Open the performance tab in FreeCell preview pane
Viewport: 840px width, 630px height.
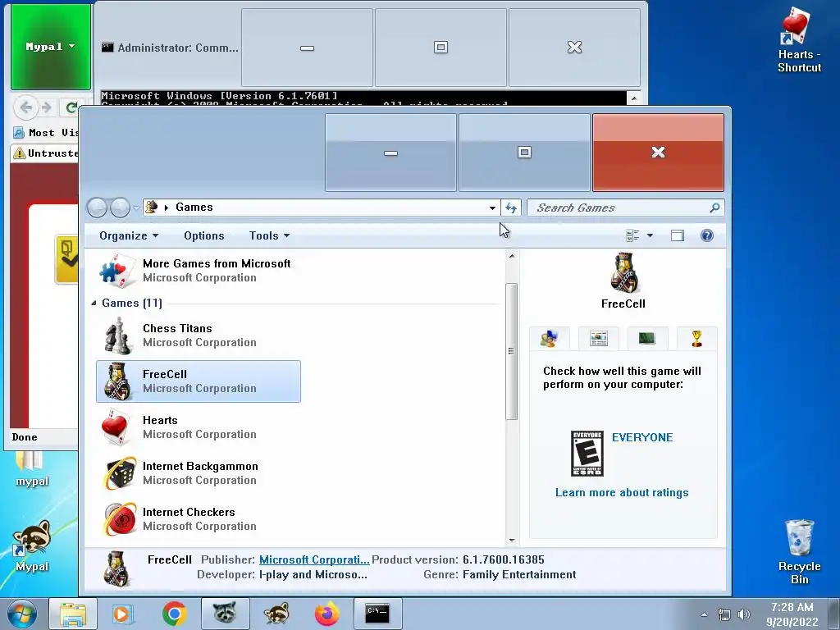[647, 339]
